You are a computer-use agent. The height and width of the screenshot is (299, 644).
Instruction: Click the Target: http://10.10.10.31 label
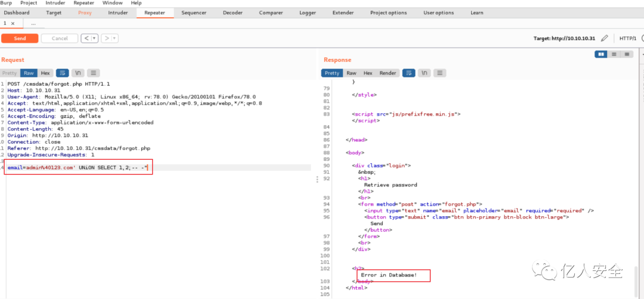pos(564,38)
